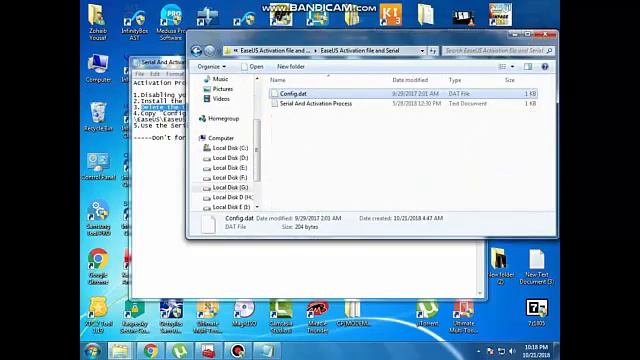Select the Medusa Pro Software desktop icon
Viewport: 640px width, 360px height.
(171, 22)
